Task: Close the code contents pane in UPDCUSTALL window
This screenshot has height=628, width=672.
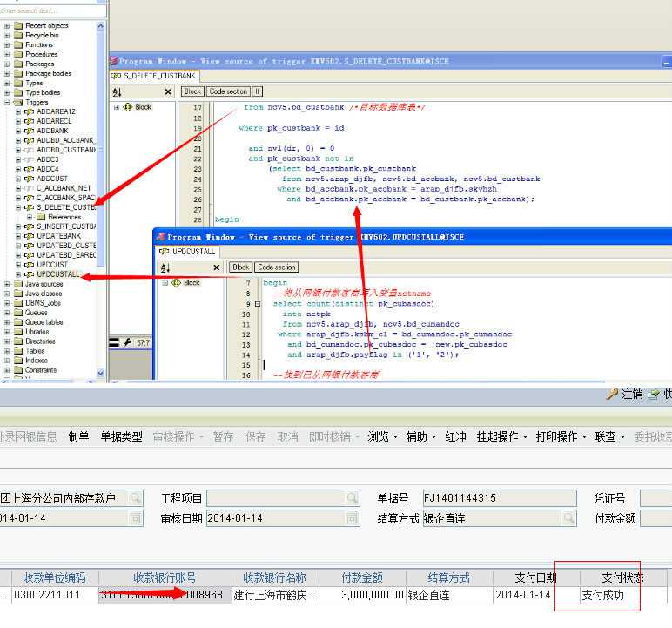Action: [217, 267]
